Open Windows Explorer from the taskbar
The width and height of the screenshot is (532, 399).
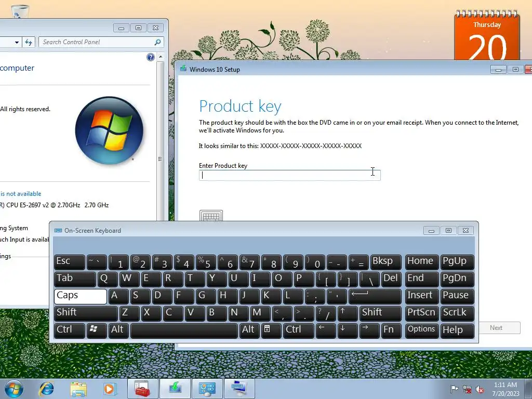click(x=78, y=389)
